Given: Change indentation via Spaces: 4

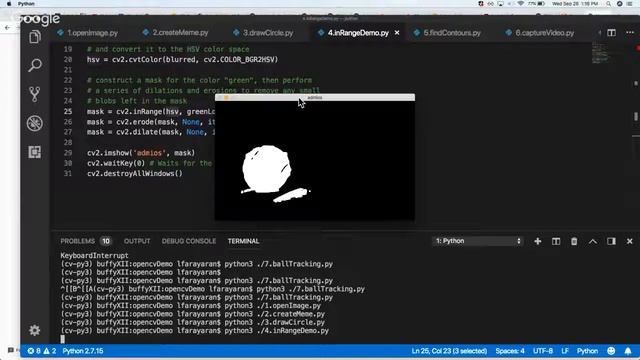Looking at the screenshot, I should 510,351.
